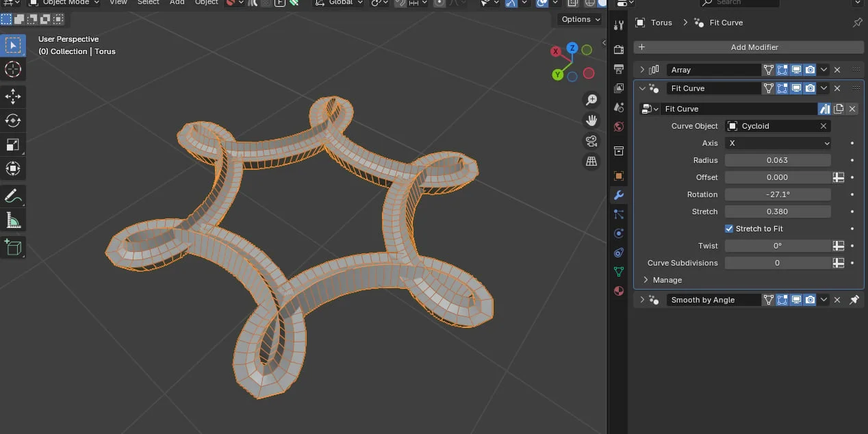This screenshot has width=868, height=434.
Task: Activate the Rotate tool
Action: pyautogui.click(x=13, y=120)
